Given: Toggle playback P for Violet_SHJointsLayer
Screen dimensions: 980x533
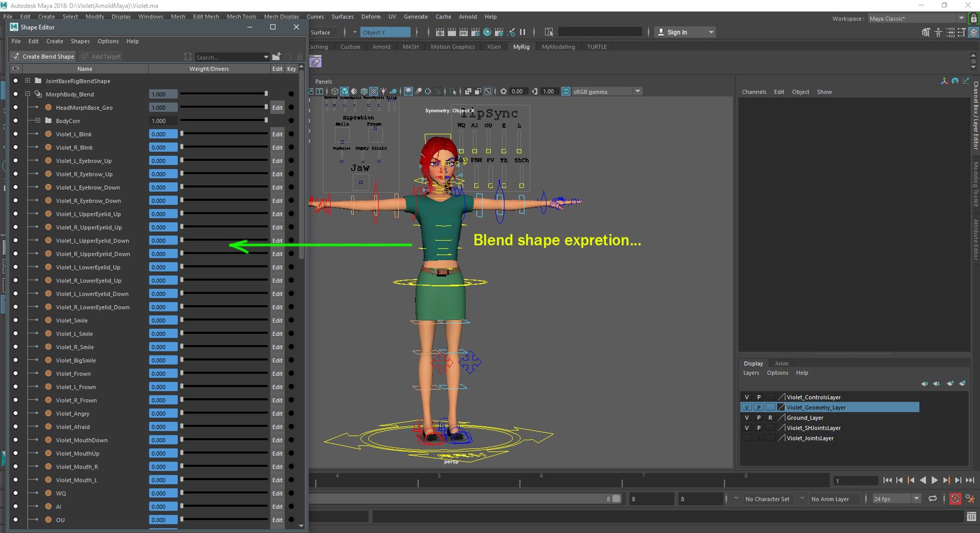Looking at the screenshot, I should tap(758, 428).
